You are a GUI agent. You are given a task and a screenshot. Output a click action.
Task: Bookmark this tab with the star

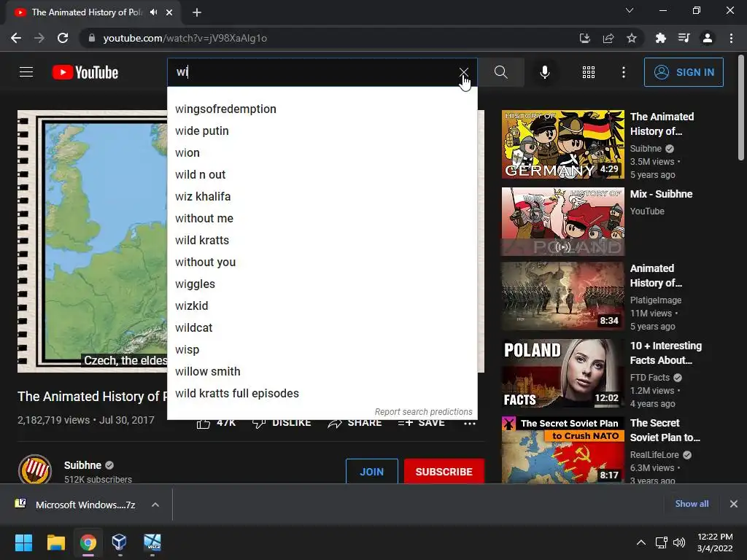(632, 38)
